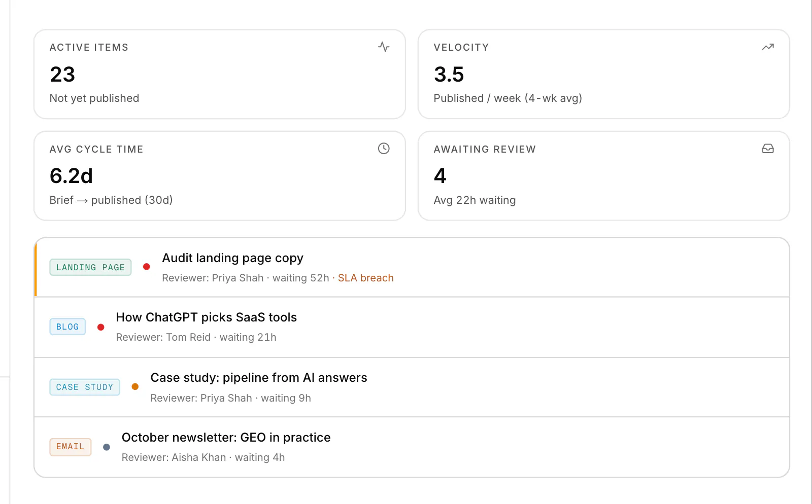
Task: Click the 'SLA breach' warning text
Action: (366, 278)
